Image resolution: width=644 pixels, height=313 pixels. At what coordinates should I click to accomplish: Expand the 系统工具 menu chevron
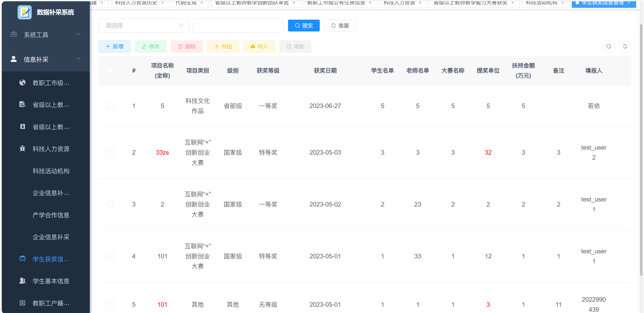(x=78, y=34)
